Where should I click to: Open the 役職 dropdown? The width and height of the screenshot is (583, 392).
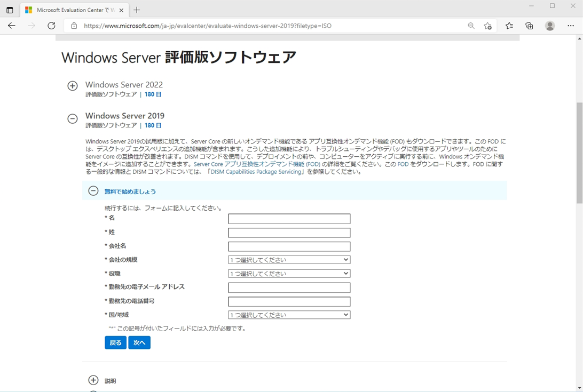click(x=289, y=274)
